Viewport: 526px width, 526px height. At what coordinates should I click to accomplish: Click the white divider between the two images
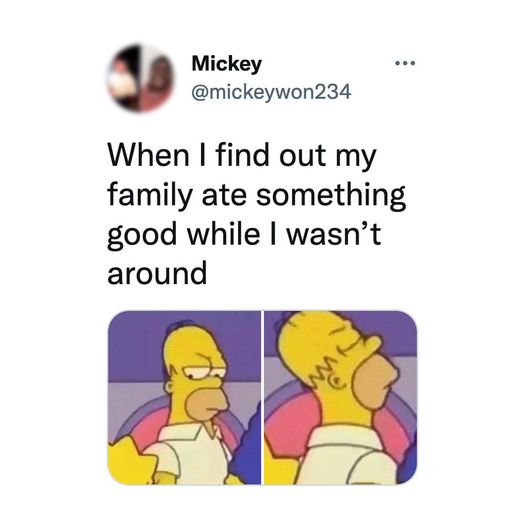pos(263,398)
